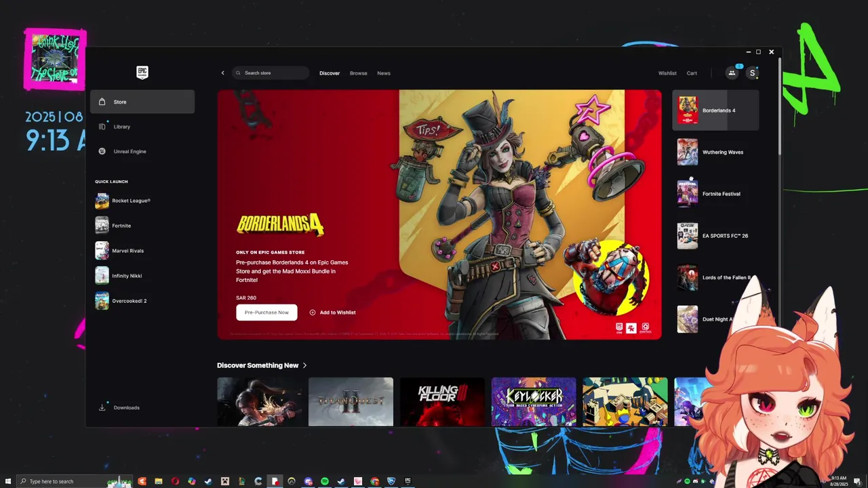Click the Infinity Nikki quick launch label

pos(127,276)
